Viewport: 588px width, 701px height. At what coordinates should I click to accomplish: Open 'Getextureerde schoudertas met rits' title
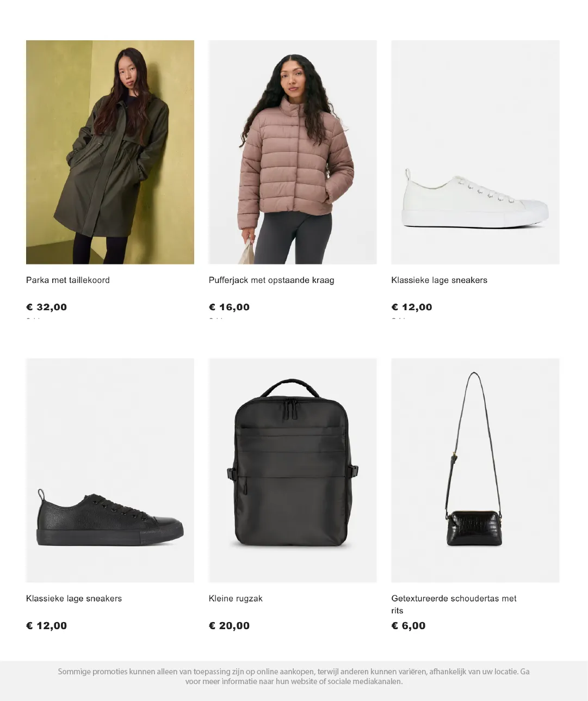(x=454, y=604)
